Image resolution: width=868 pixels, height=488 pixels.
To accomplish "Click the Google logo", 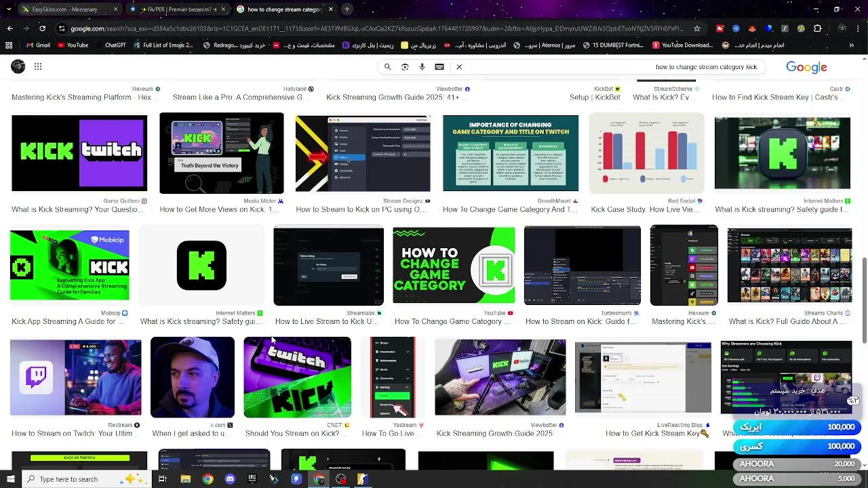I will pos(806,67).
